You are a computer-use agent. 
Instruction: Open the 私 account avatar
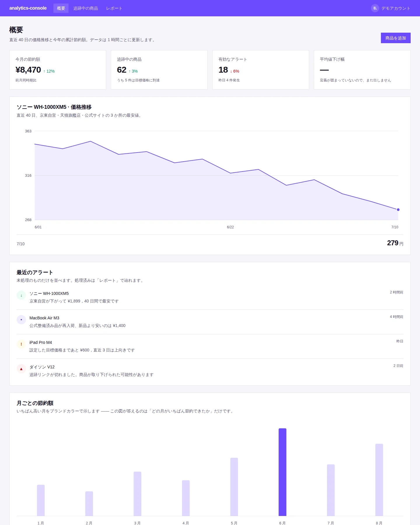375,8
